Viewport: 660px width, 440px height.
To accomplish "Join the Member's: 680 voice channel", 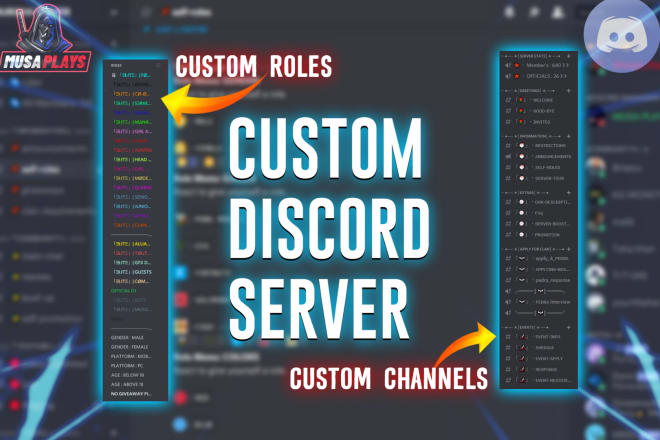I will pos(538,65).
